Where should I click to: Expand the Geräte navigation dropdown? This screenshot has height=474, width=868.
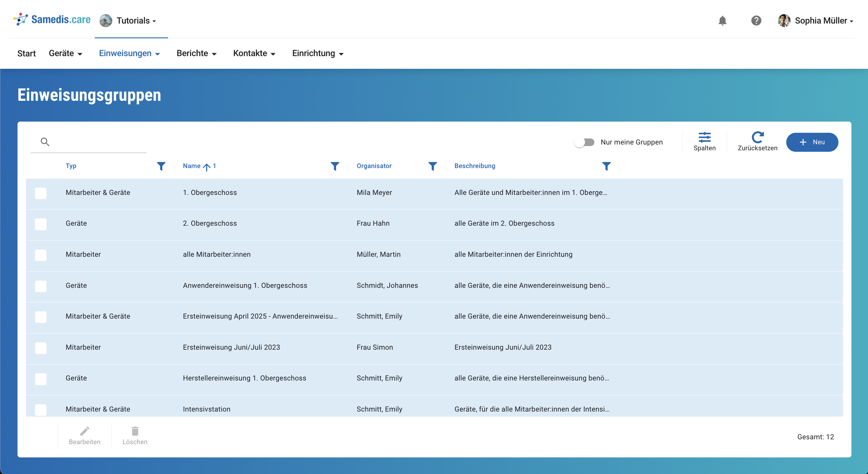click(x=65, y=54)
